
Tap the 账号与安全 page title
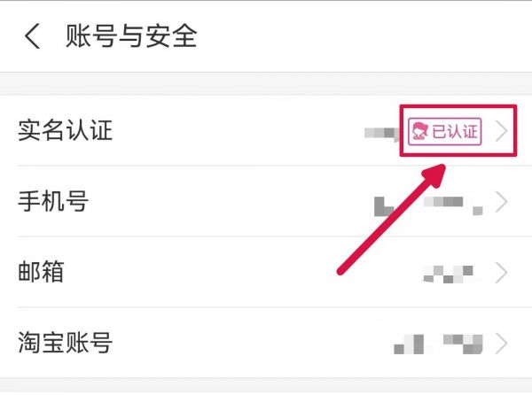tap(131, 36)
